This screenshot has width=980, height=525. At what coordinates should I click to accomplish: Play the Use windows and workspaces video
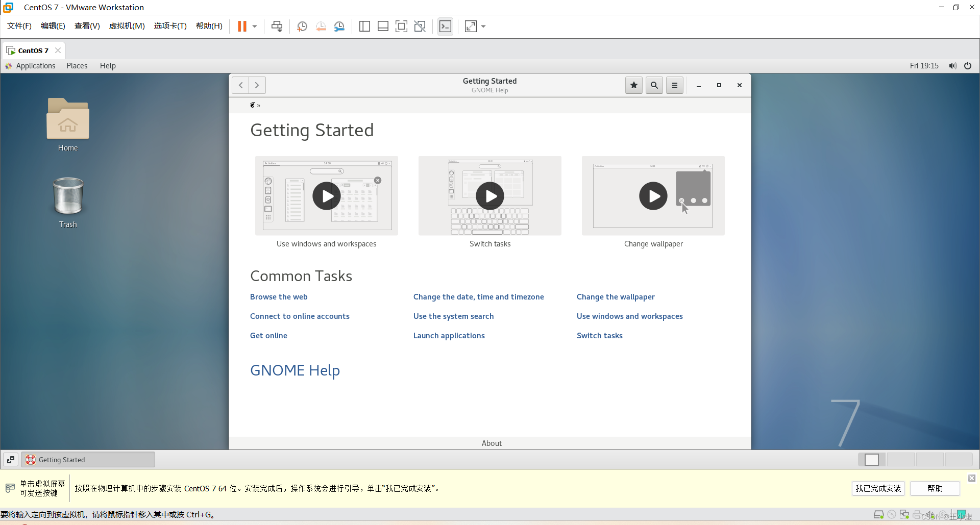tap(327, 196)
